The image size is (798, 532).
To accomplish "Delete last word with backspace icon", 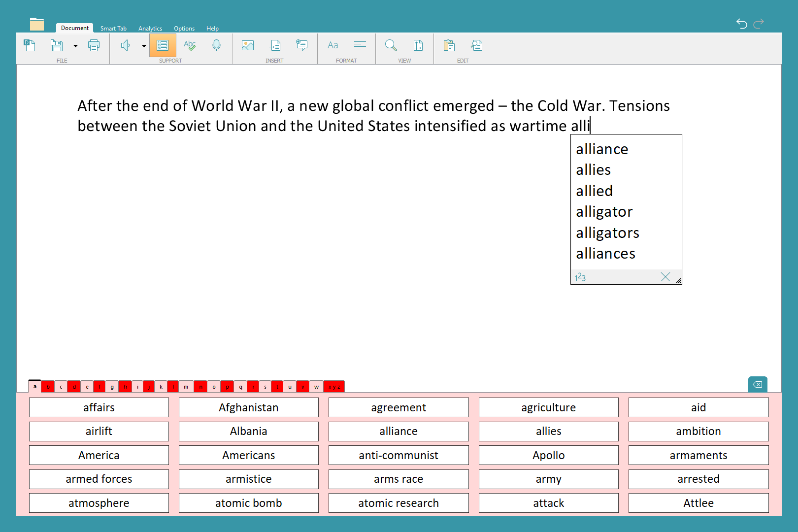I will pyautogui.click(x=758, y=384).
